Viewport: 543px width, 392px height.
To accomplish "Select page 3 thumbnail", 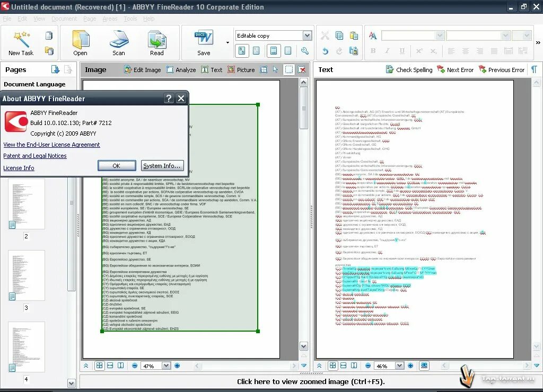I will [27, 275].
